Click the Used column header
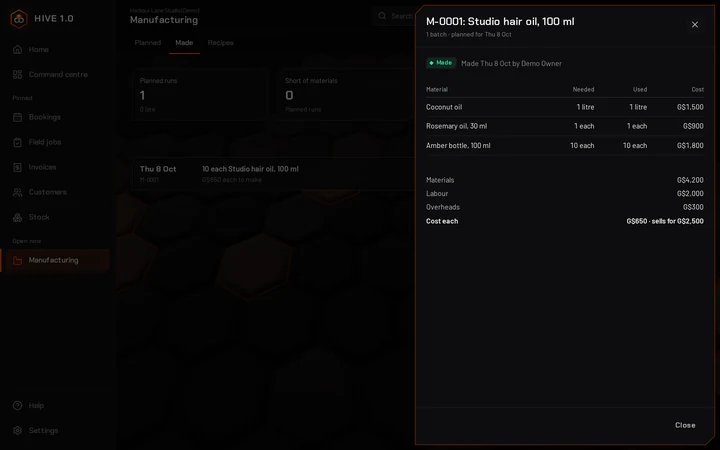The height and width of the screenshot is (450, 720). point(640,90)
